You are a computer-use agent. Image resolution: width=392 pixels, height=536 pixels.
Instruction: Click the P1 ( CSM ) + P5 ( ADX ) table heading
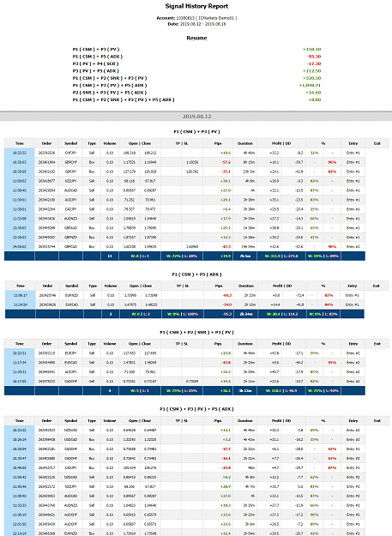pos(196,274)
